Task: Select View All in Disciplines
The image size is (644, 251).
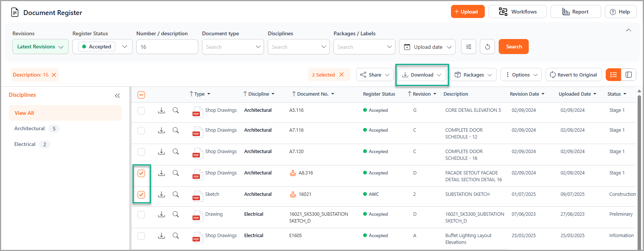Action: point(24,113)
